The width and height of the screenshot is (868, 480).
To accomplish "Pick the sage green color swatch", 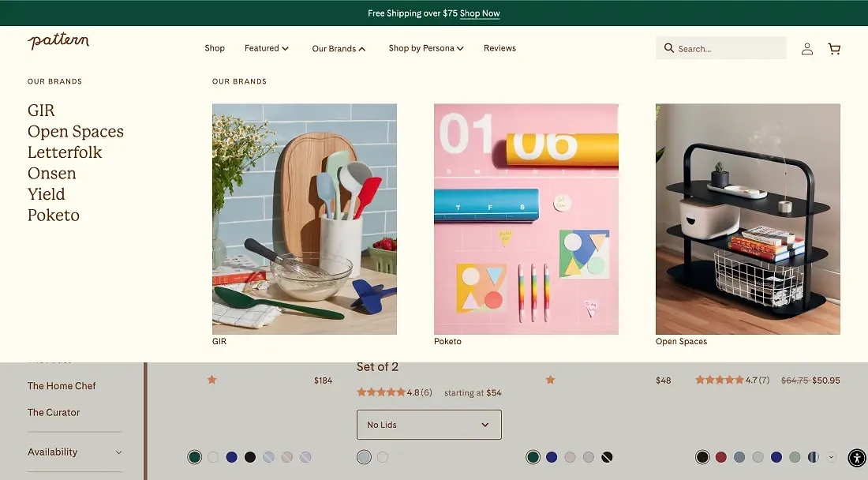I will [x=795, y=457].
